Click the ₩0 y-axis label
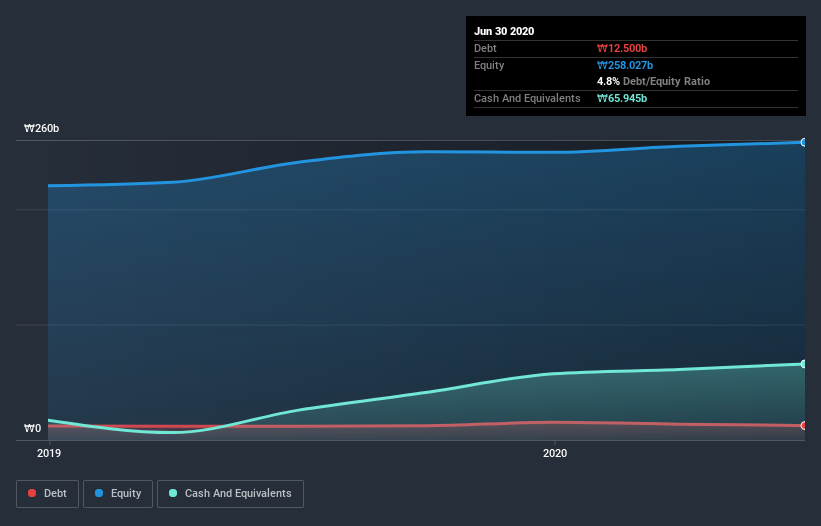This screenshot has width=821, height=526. click(x=32, y=428)
